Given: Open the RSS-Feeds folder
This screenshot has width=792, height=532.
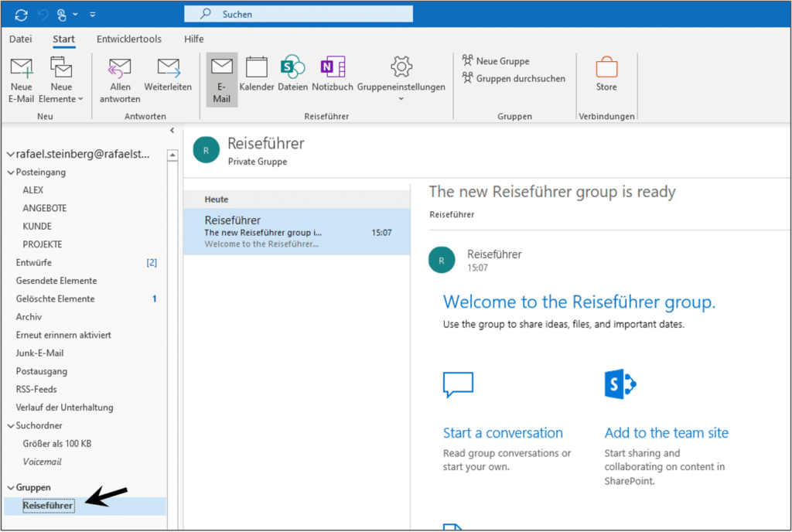Looking at the screenshot, I should pos(36,390).
